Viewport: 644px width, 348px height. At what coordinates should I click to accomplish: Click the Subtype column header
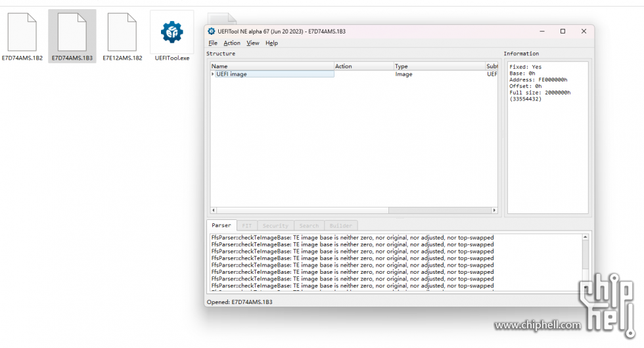pos(492,66)
